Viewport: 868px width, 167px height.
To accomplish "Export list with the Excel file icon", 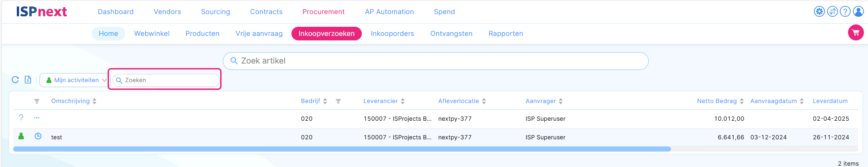I will 28,80.
